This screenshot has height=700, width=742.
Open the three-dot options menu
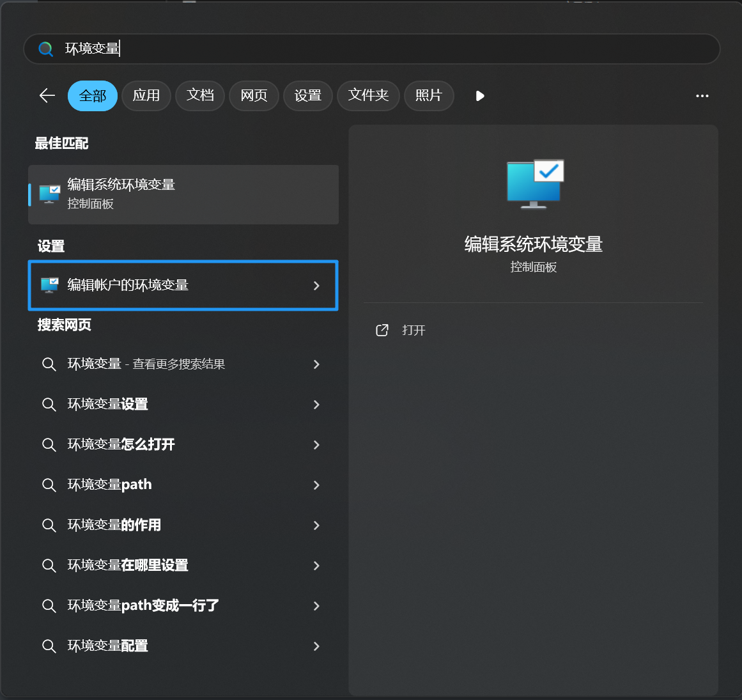point(702,96)
